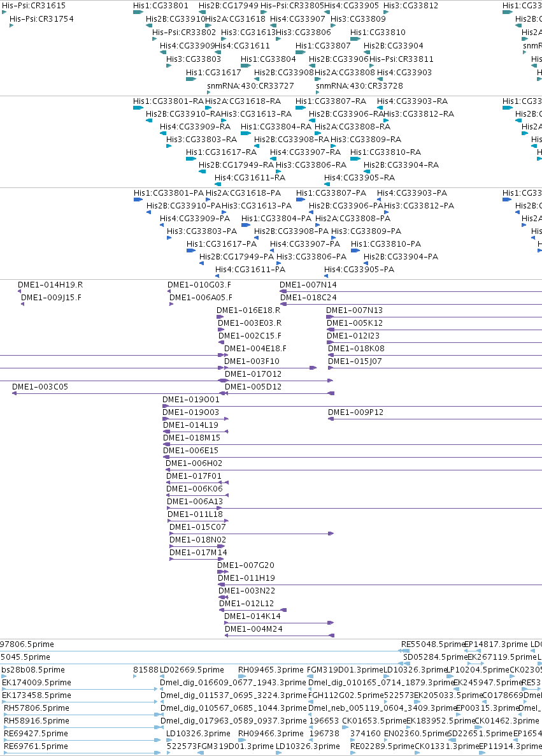The width and height of the screenshot is (542, 756).
Task: Click the DME1-019O01 clone label
Action: pos(191,400)
